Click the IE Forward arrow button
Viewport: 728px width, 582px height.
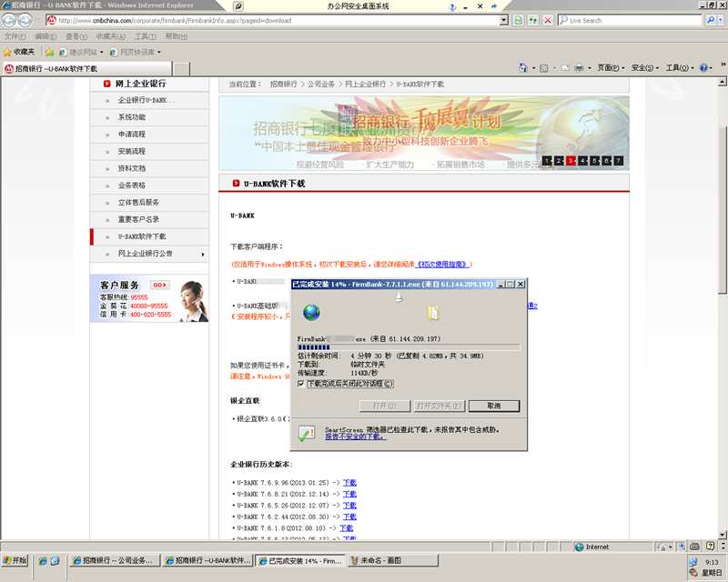point(25,20)
